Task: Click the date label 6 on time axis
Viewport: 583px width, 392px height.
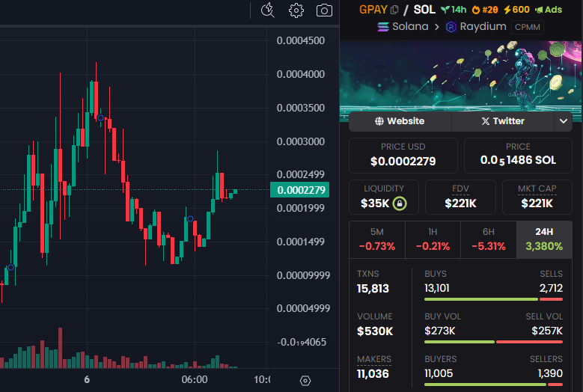Action: 87,380
